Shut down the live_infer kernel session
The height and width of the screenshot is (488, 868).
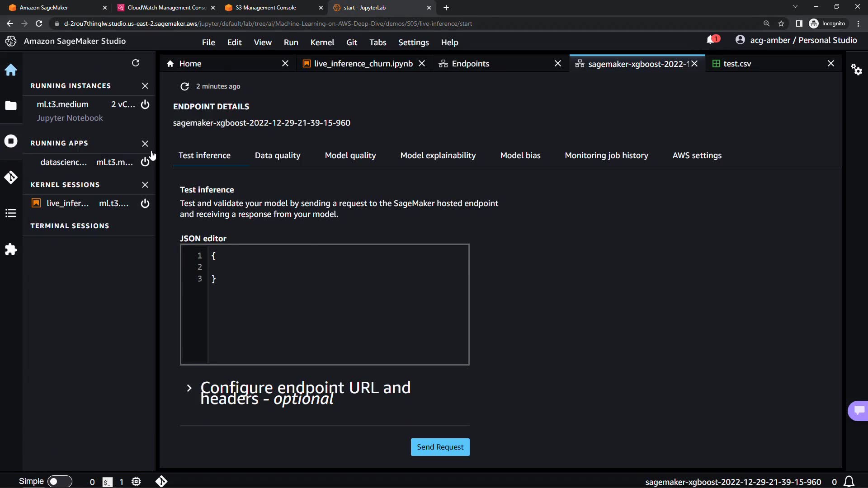[145, 203]
